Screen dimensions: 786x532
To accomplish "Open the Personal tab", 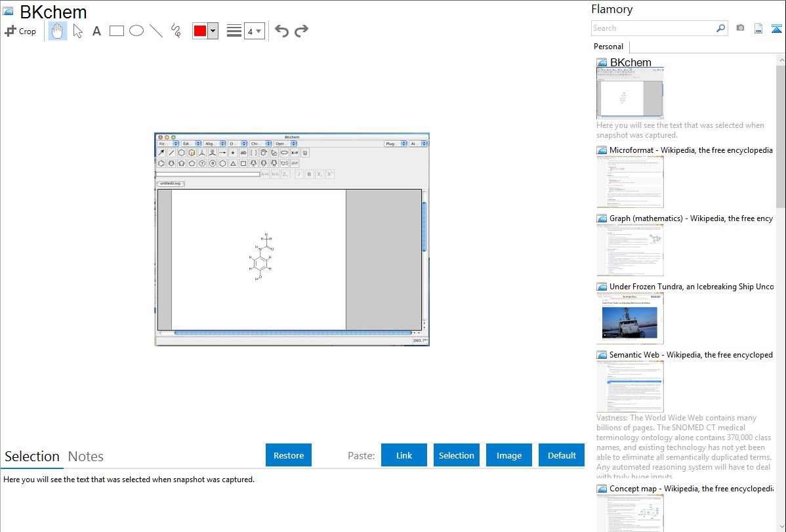I will coord(608,47).
